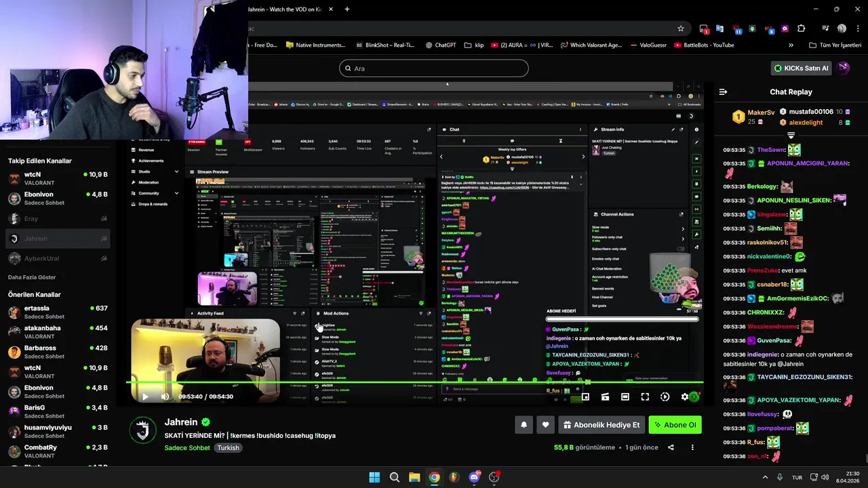Switch player to theater mode
Image resolution: width=868 pixels, height=488 pixels.
point(625,396)
